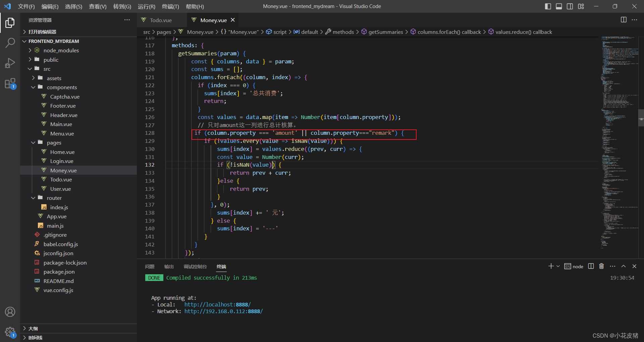Image resolution: width=644 pixels, height=342 pixels.
Task: Select pages folder in breadcrumb
Action: pyautogui.click(x=164, y=32)
